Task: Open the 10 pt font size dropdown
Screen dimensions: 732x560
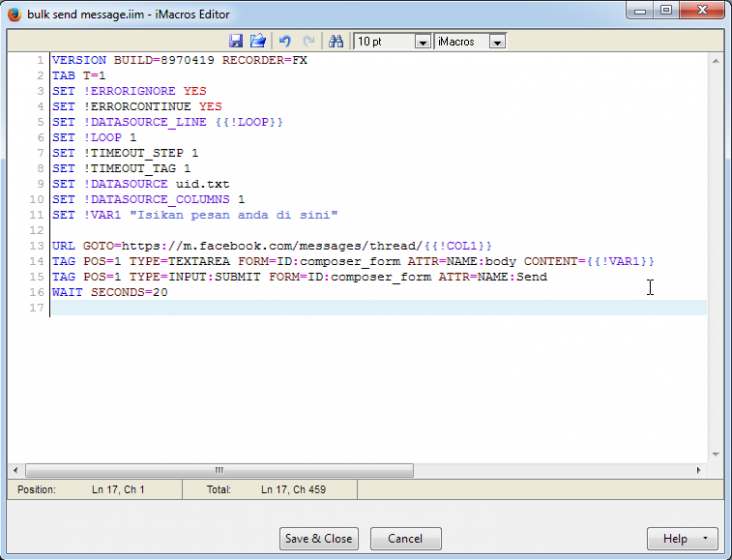Action: [x=422, y=42]
